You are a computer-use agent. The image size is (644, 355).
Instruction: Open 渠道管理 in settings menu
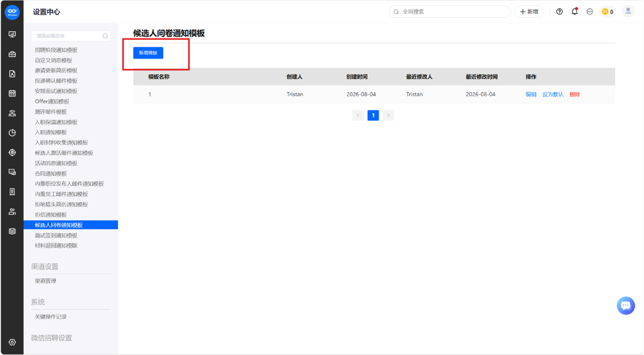(46, 281)
